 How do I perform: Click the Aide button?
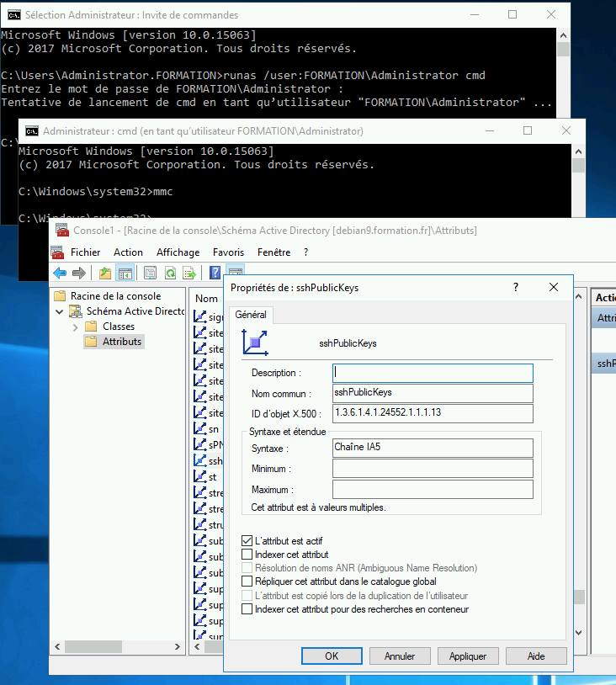536,656
